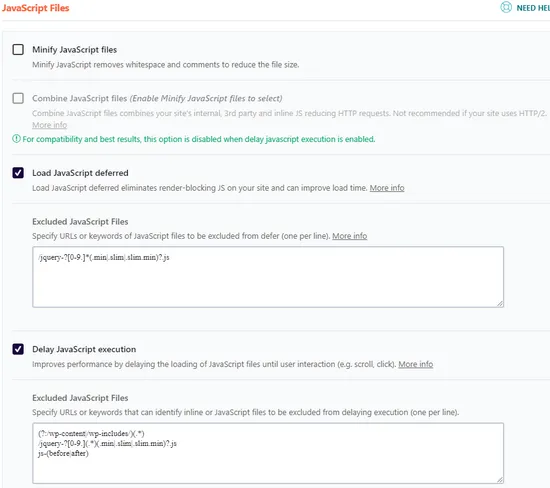This screenshot has height=488, width=550.
Task: Click the green info icon beside compatibility notice
Action: [x=16, y=139]
